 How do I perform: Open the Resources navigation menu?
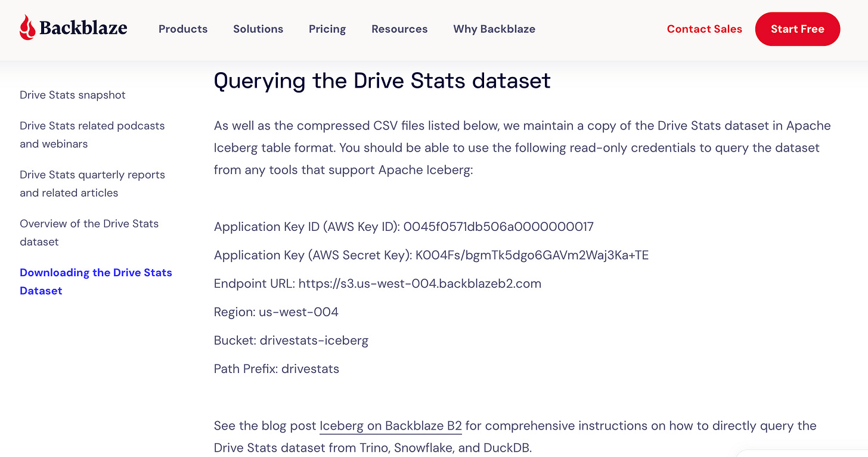(399, 29)
